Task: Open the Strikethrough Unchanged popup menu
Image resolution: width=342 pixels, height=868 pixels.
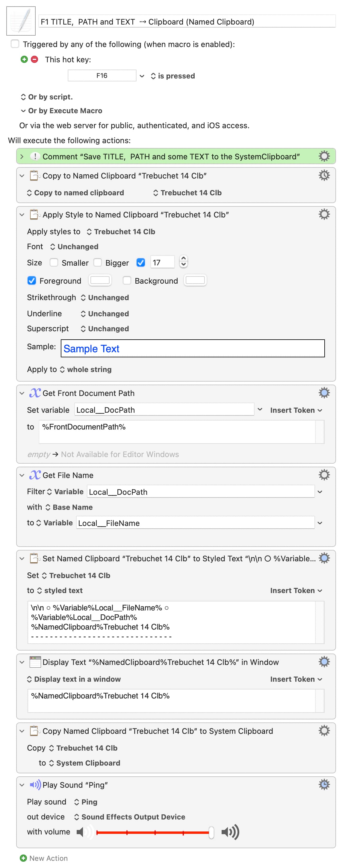Action: coord(105,297)
